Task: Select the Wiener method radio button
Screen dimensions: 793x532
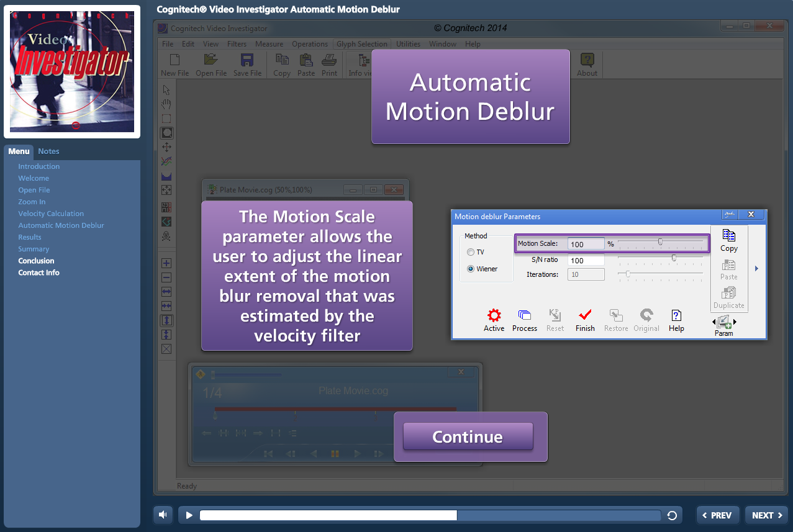Action: pos(471,269)
